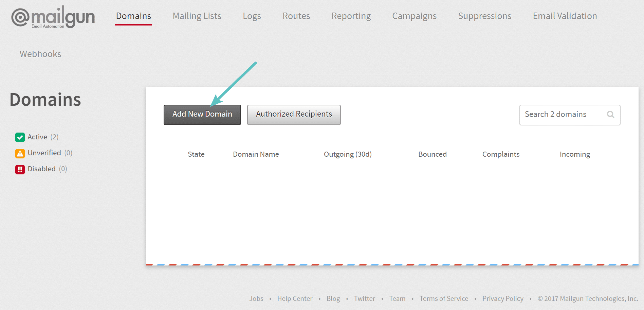Click the Mailgun logo
The image size is (644, 310).
click(x=53, y=16)
